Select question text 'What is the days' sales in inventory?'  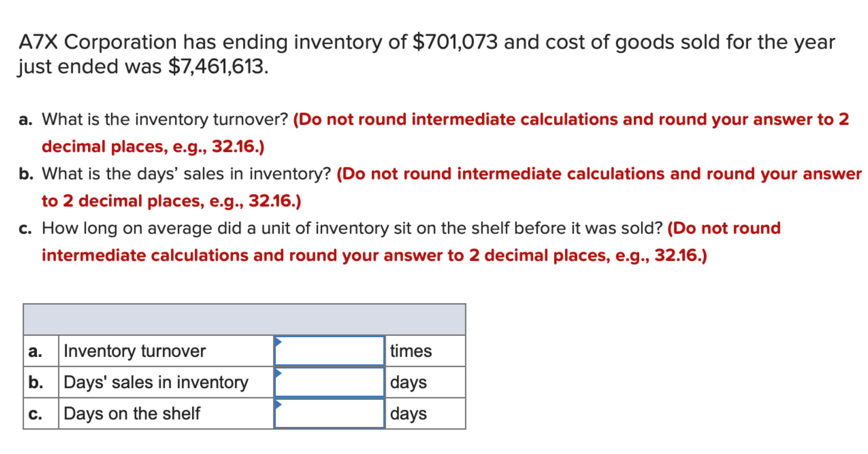pos(185,173)
